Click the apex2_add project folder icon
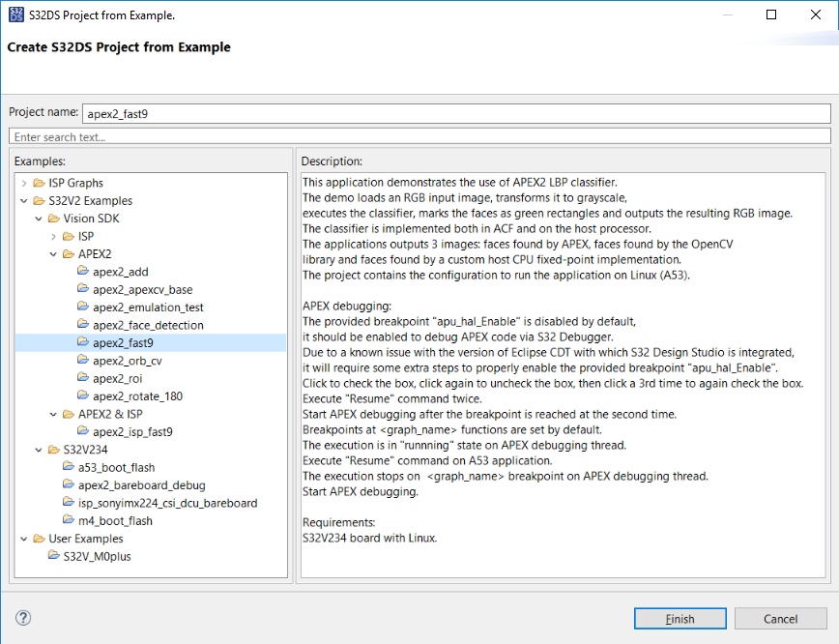Screen dimensions: 839x644 83,272
